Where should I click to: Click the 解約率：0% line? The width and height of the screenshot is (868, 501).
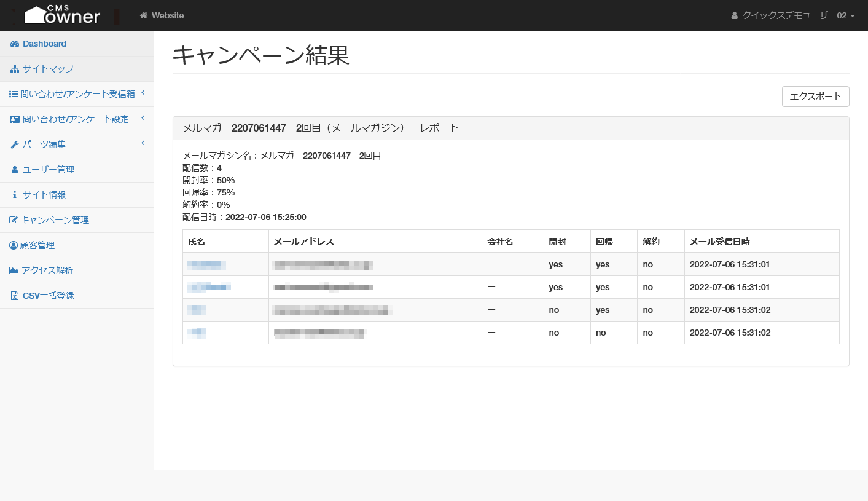(x=206, y=205)
